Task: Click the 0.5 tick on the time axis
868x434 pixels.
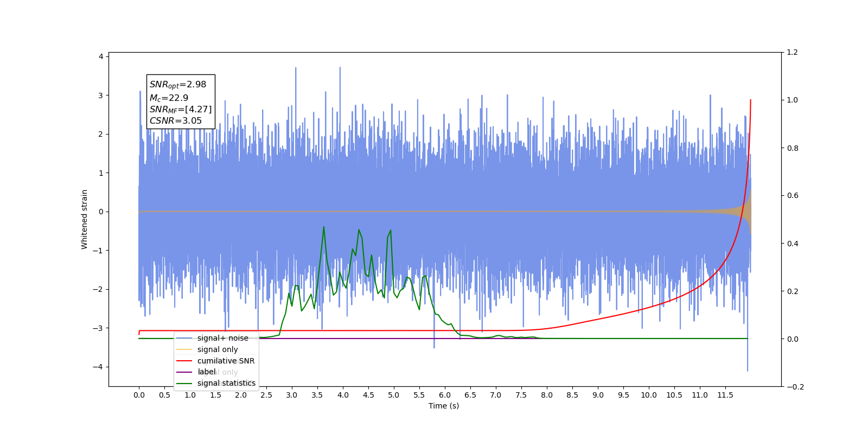Action: (x=164, y=395)
